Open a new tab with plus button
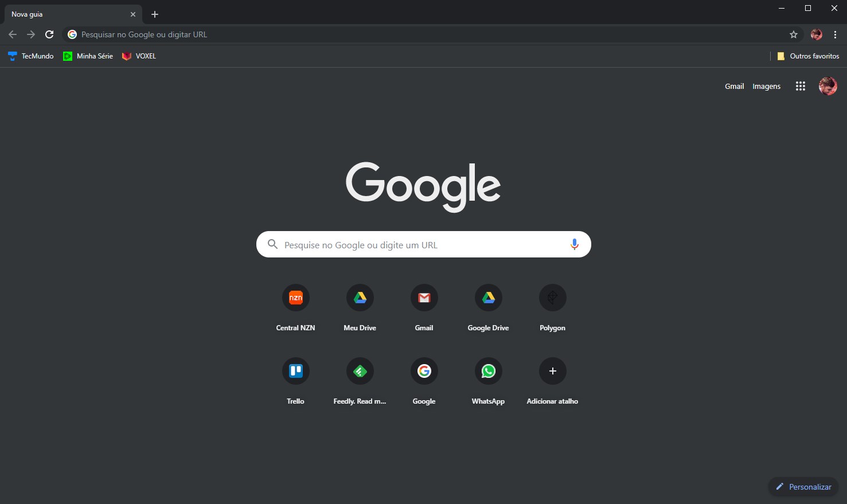The image size is (847, 504). coord(155,14)
